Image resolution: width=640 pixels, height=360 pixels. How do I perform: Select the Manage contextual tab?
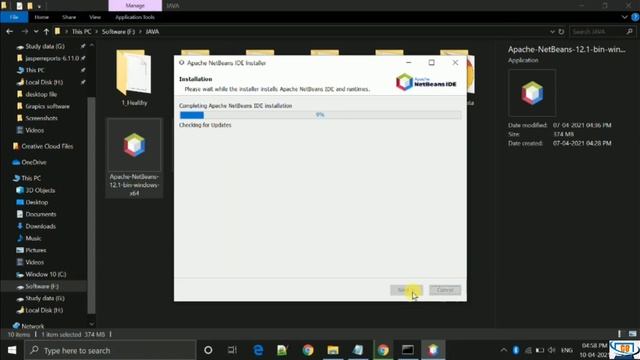[x=135, y=6]
